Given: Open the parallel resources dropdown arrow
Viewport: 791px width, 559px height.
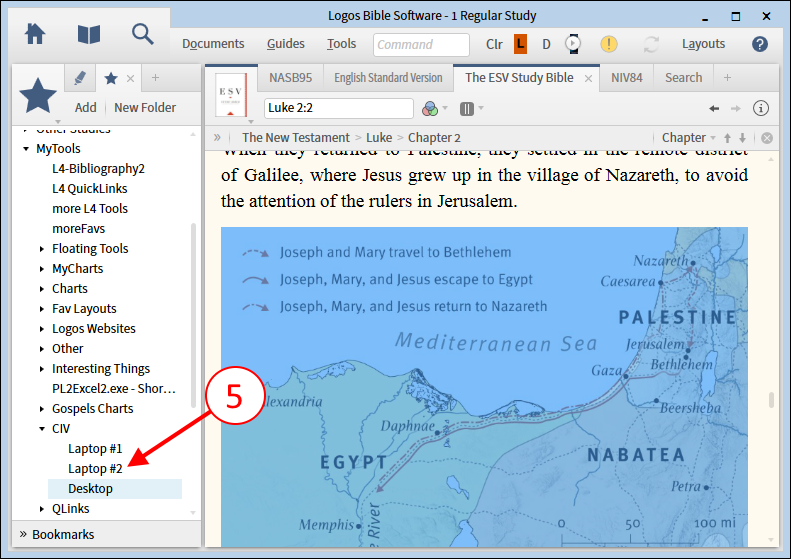Looking at the screenshot, I should point(481,107).
